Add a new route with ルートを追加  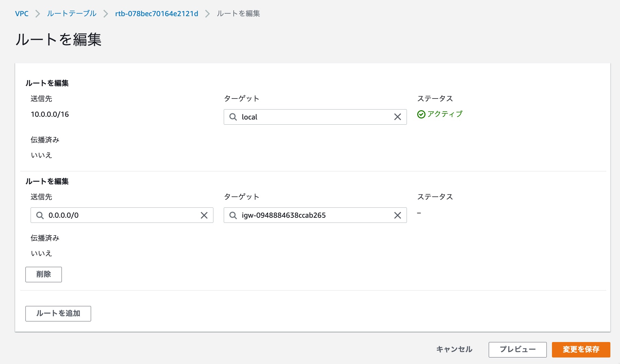point(58,313)
